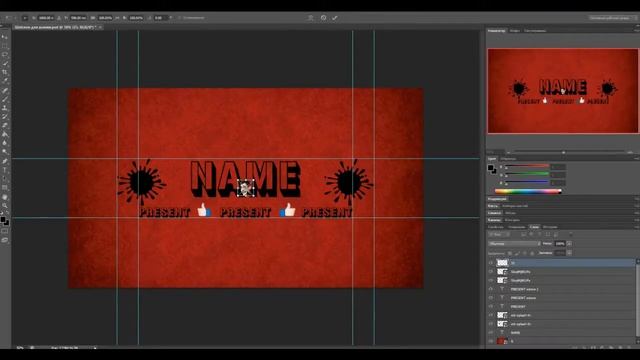The height and width of the screenshot is (360, 640).
Task: Select the Gradient tool
Action: 5,134
